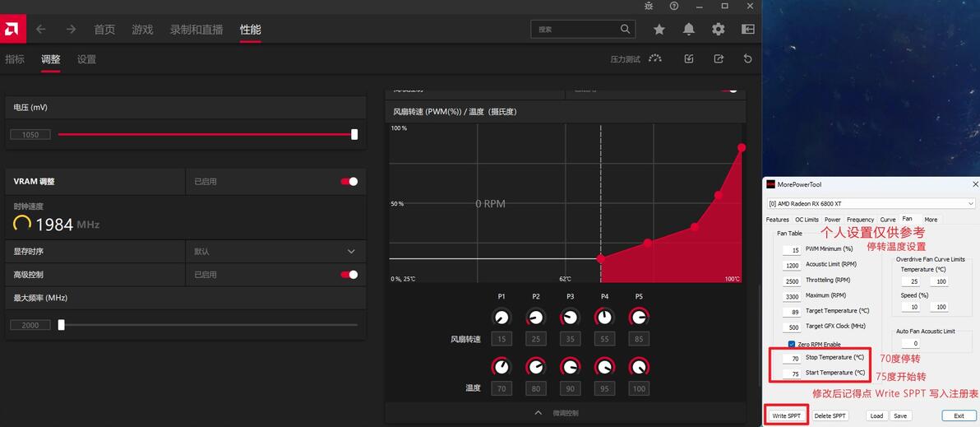This screenshot has height=427, width=980.
Task: Click the search magnifier icon
Action: [625, 29]
